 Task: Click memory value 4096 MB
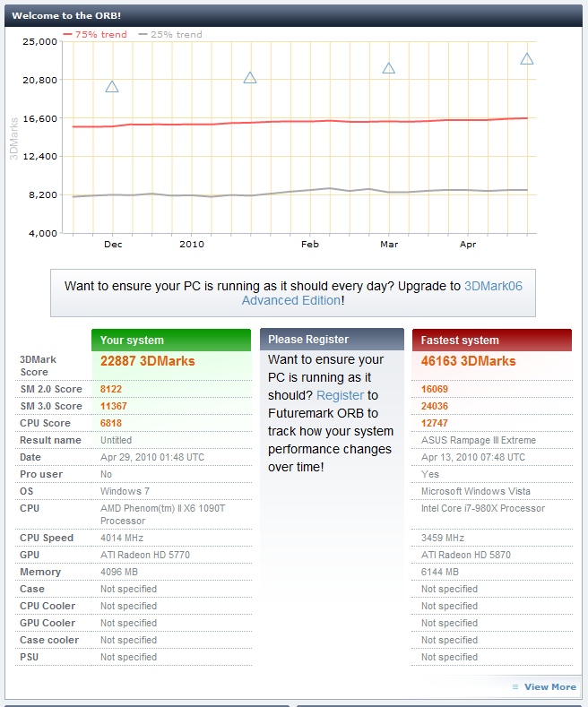pos(119,572)
